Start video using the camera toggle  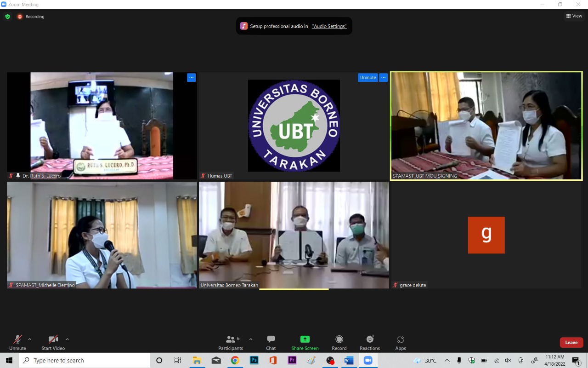pos(53,343)
